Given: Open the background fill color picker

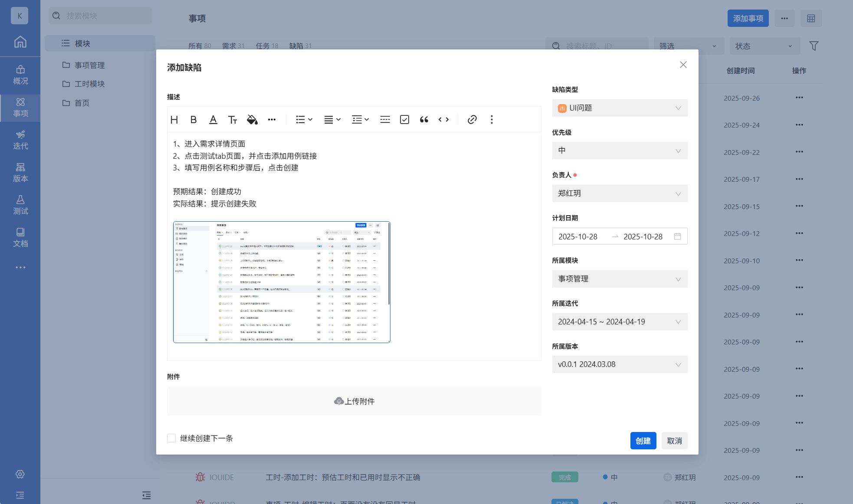Looking at the screenshot, I should tap(252, 120).
